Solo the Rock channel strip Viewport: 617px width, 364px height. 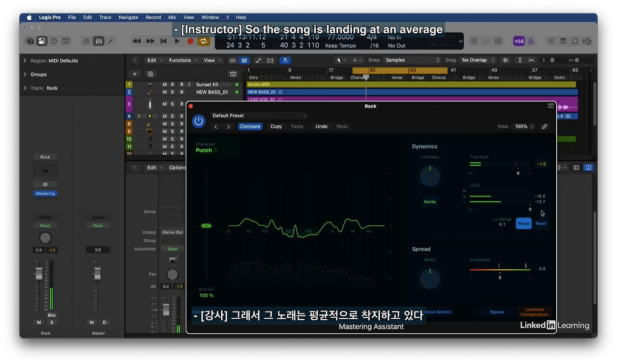coord(52,322)
